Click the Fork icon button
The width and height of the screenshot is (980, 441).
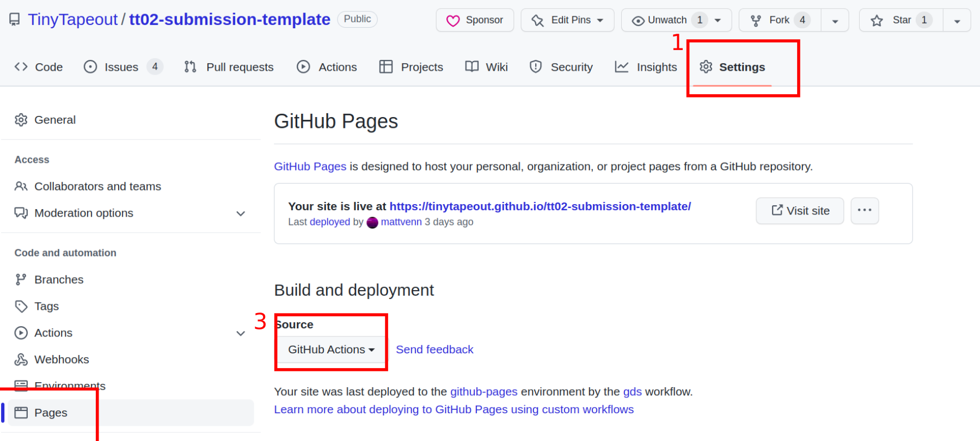(x=756, y=21)
